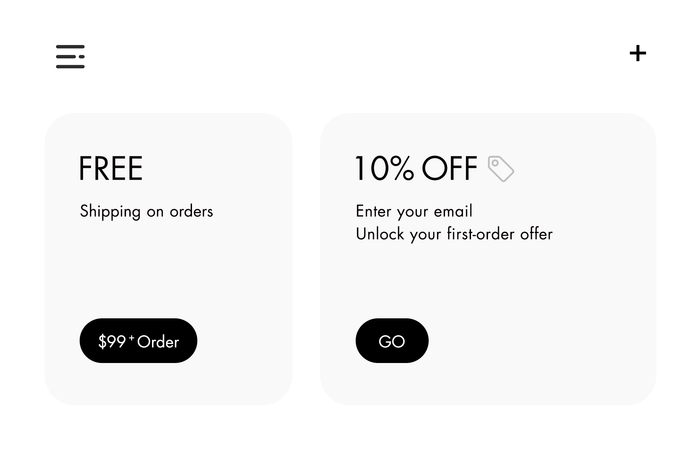Image resolution: width=700 pixels, height=450 pixels.
Task: Click the bottom bar of the menu icon
Action: click(70, 67)
